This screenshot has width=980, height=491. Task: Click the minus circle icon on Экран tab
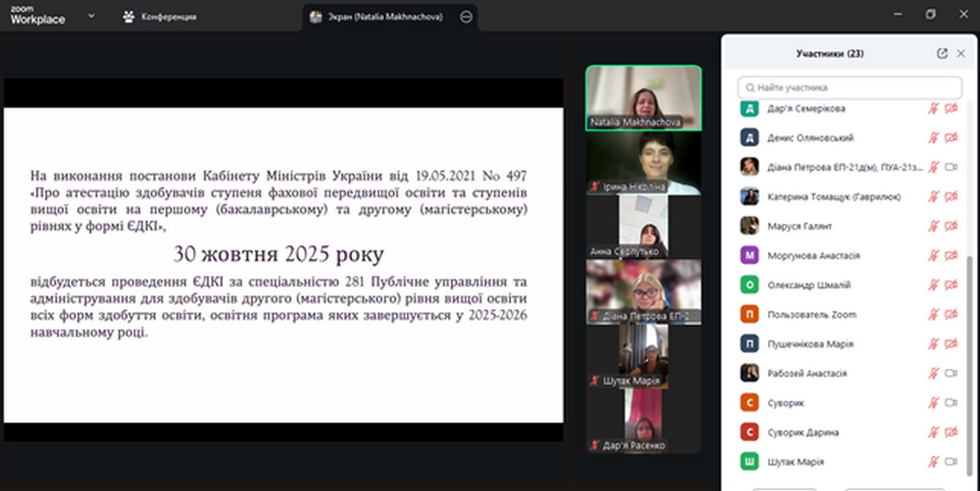tap(466, 17)
